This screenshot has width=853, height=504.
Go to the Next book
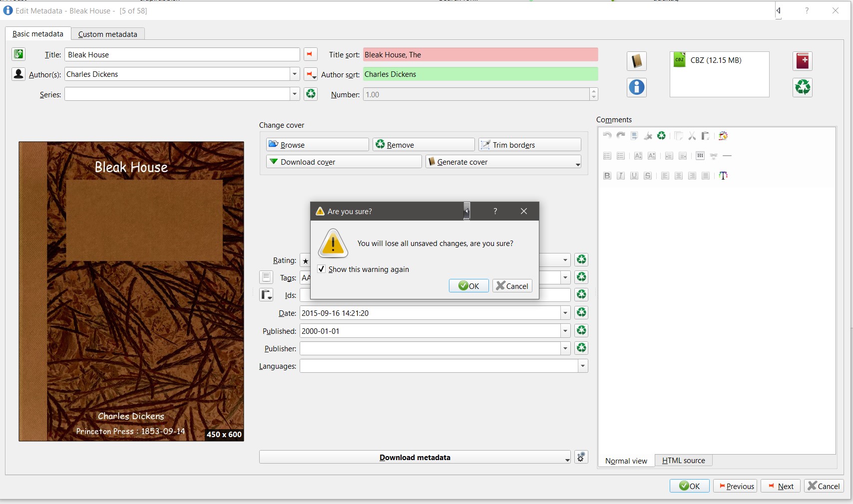(x=781, y=486)
